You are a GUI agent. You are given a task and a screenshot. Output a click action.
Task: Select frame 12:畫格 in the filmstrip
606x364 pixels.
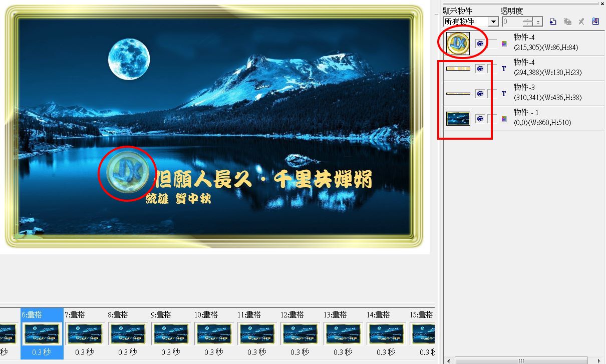[299, 333]
